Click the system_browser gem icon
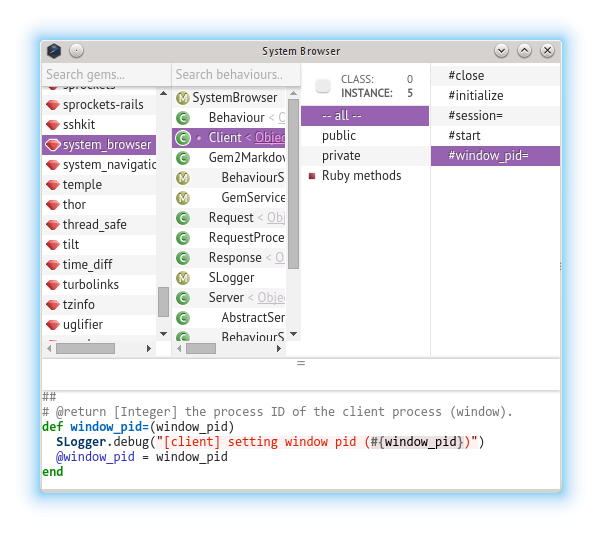The width and height of the screenshot is (602, 533). (53, 145)
